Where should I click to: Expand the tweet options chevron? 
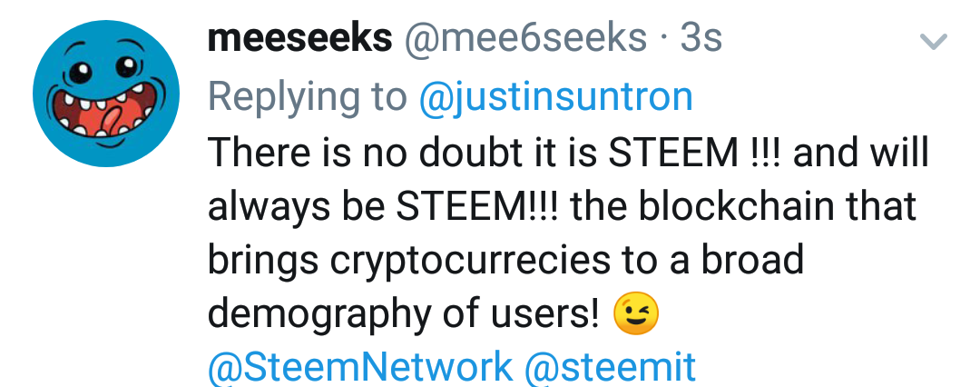(934, 41)
